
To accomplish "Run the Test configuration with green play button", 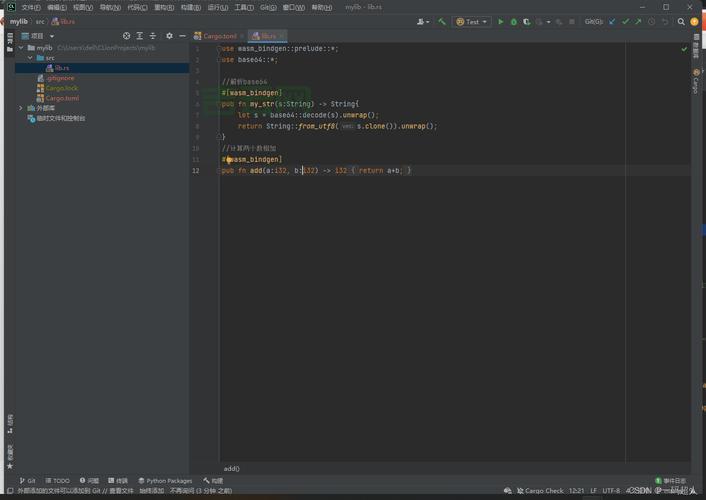I will [501, 21].
